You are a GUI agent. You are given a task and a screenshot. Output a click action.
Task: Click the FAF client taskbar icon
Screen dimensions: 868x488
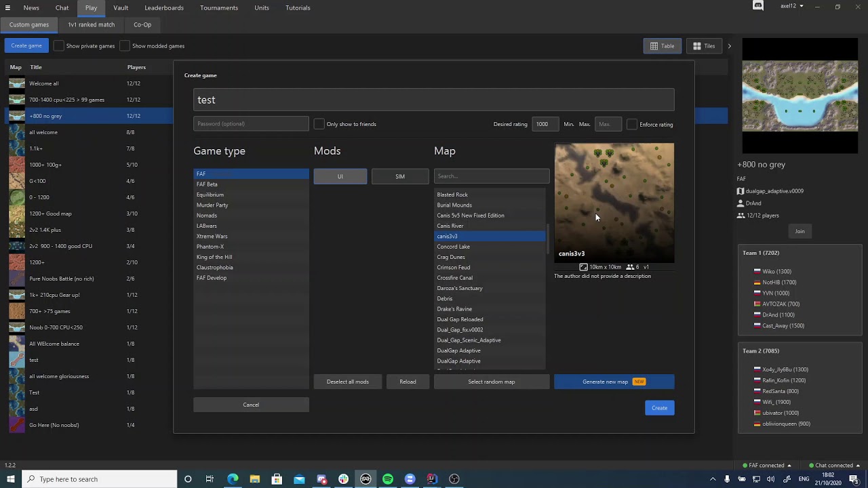[366, 479]
